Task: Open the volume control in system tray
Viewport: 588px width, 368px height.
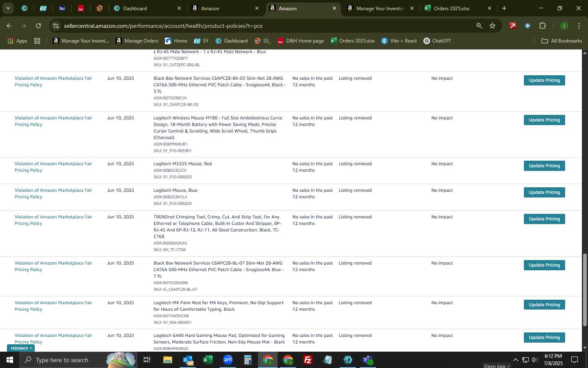Action: point(535,360)
